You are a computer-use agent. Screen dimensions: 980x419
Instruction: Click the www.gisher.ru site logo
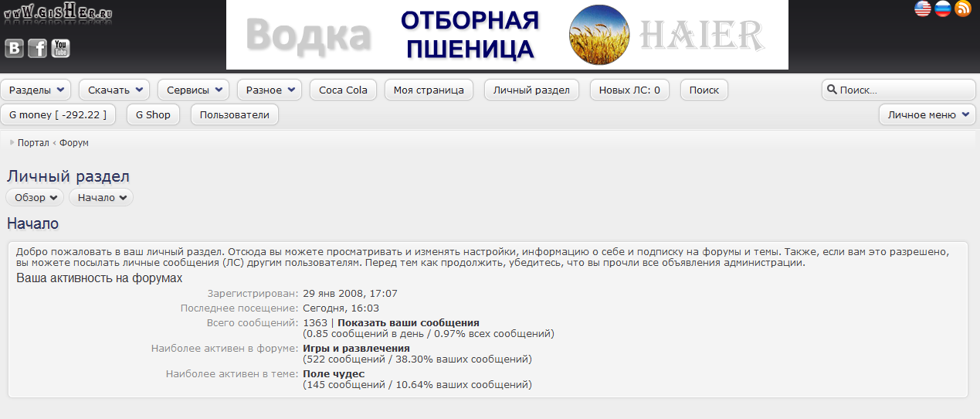tap(57, 15)
